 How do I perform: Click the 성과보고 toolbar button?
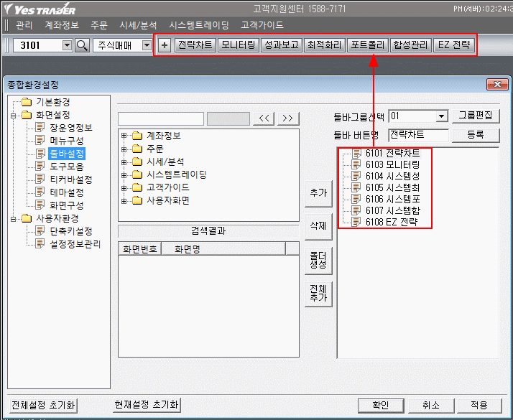tap(280, 45)
